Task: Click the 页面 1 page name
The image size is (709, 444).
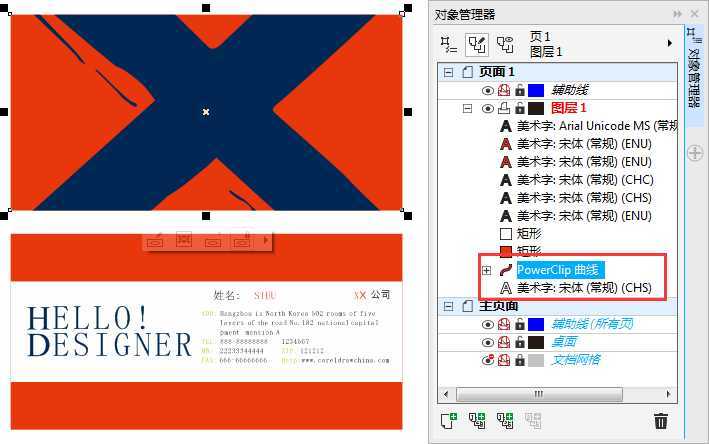Action: click(x=496, y=72)
